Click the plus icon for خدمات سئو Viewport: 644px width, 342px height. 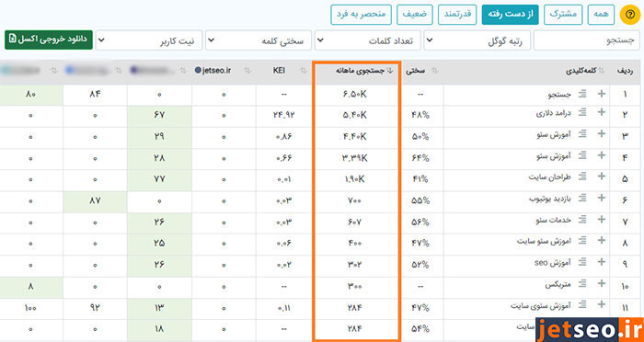click(x=602, y=219)
